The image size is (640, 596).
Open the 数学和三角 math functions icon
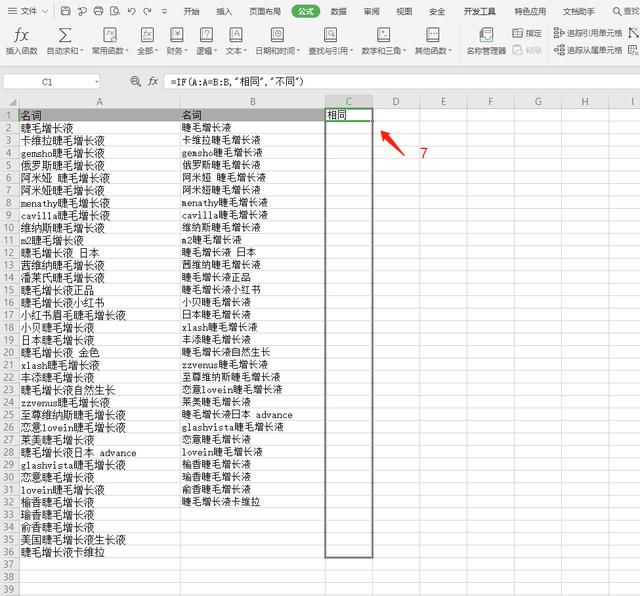pos(383,35)
